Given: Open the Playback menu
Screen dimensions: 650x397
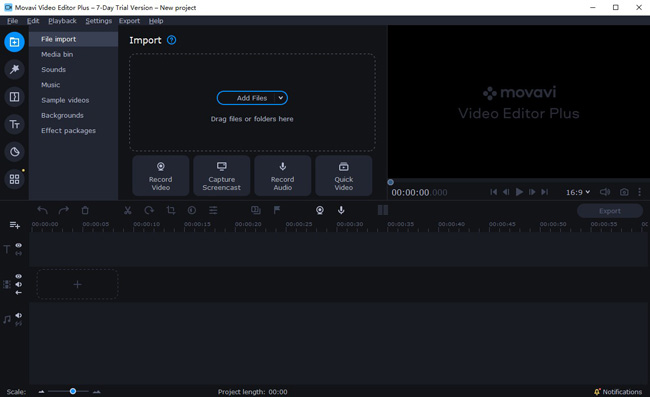Looking at the screenshot, I should point(62,21).
